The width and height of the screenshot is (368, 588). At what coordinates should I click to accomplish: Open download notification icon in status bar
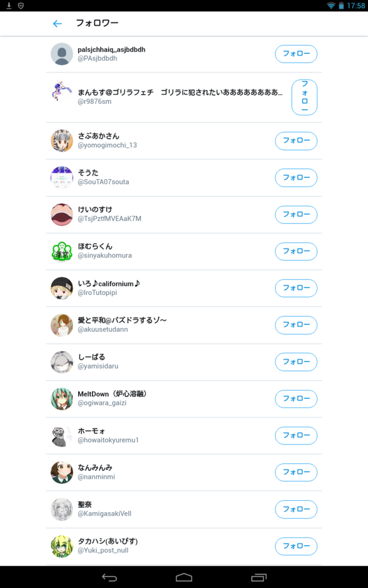tap(9, 6)
